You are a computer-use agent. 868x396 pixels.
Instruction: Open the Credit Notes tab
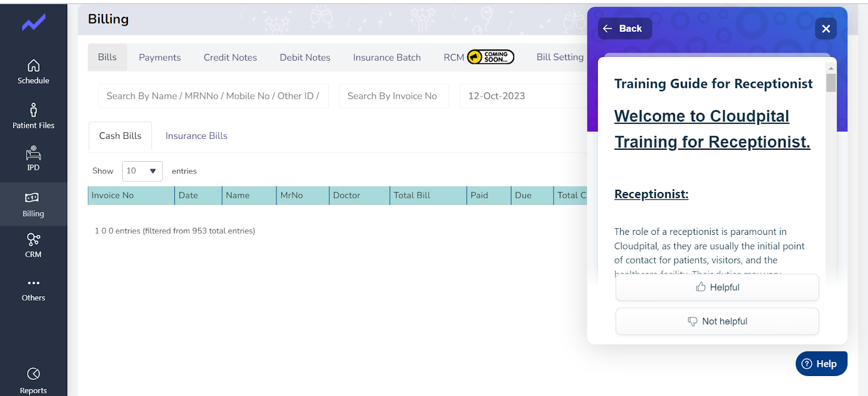click(231, 58)
